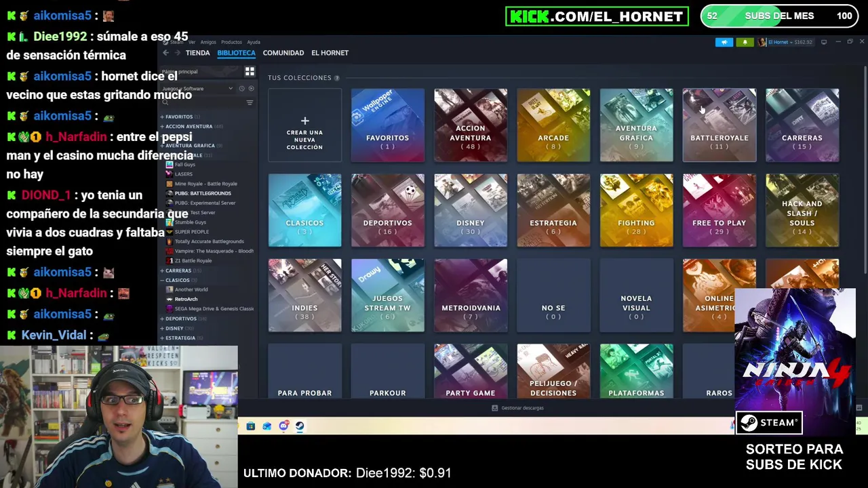Screen dimensions: 868x488
Task: Open the METROIDVANIA collection tile
Action: point(471,296)
